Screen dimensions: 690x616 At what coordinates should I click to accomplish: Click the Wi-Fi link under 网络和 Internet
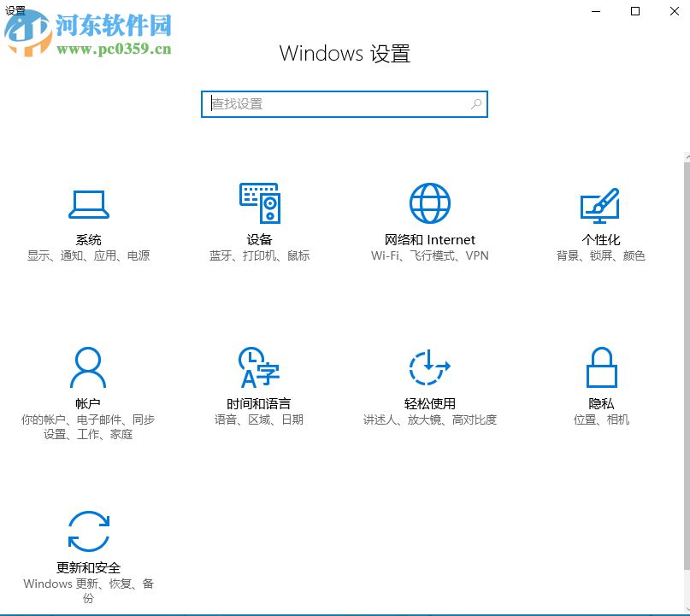click(385, 255)
